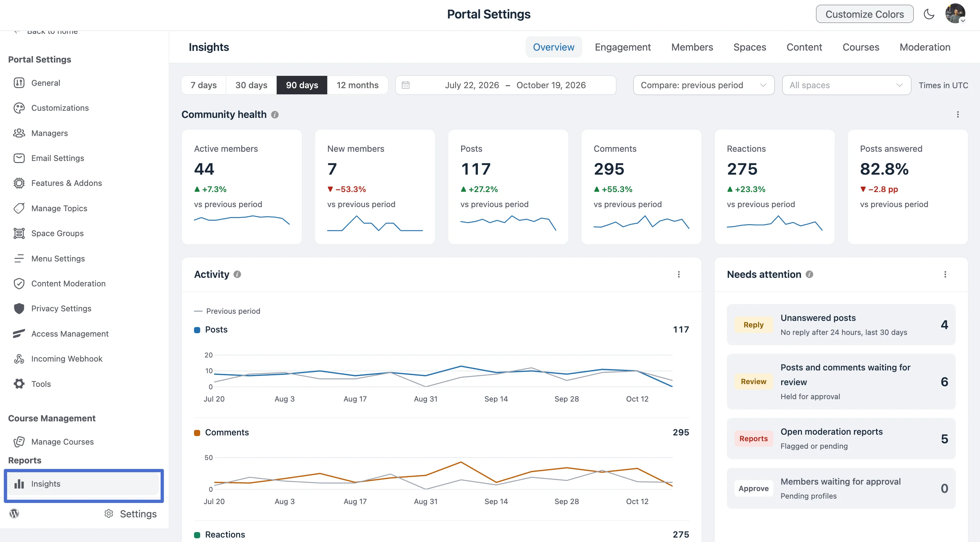The width and height of the screenshot is (980, 542).
Task: Click the Privacy Settings shield icon
Action: point(19,308)
